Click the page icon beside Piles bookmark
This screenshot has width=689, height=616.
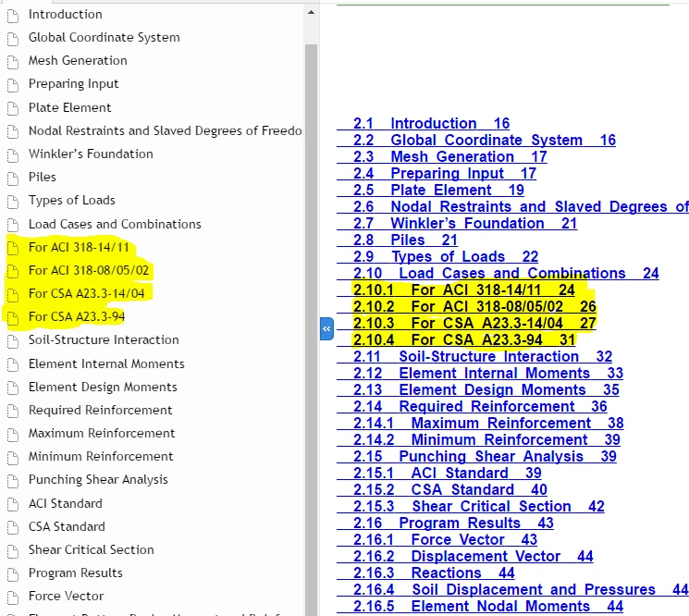[13, 179]
